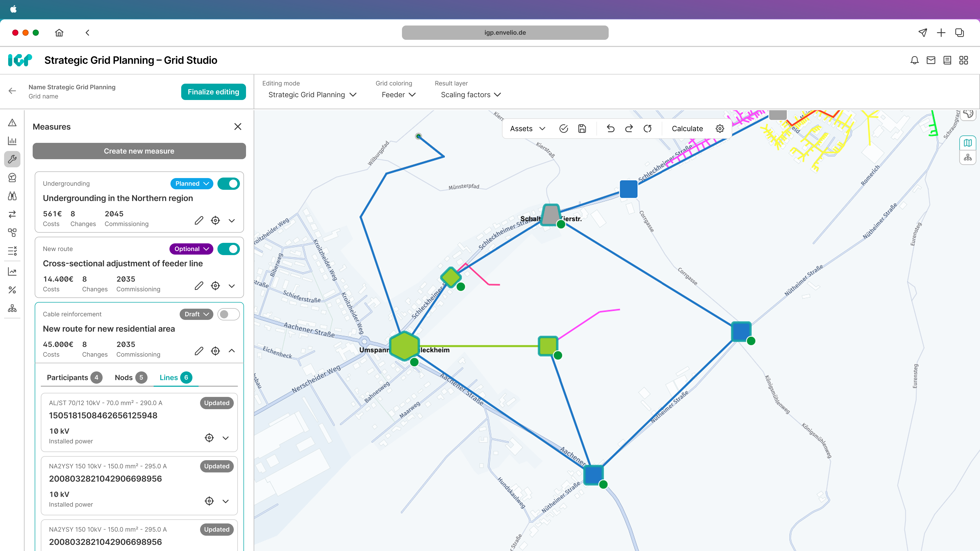Disable the Undergrounding measure toggle
The image size is (980, 551).
tap(228, 183)
